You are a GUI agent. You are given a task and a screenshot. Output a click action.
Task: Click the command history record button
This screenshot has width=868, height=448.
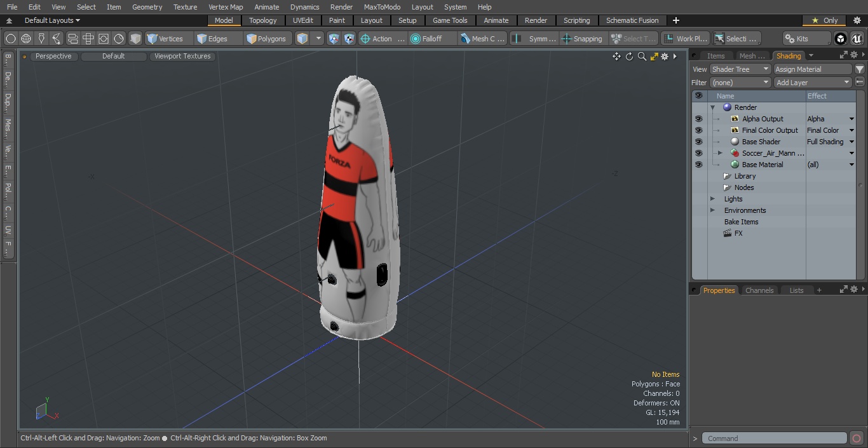coord(856,438)
